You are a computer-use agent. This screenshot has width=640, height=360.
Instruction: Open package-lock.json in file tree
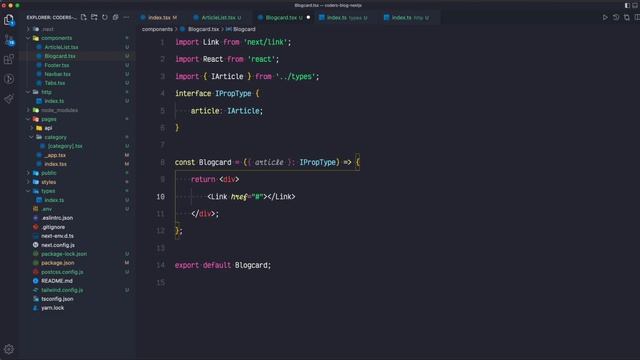(64, 254)
